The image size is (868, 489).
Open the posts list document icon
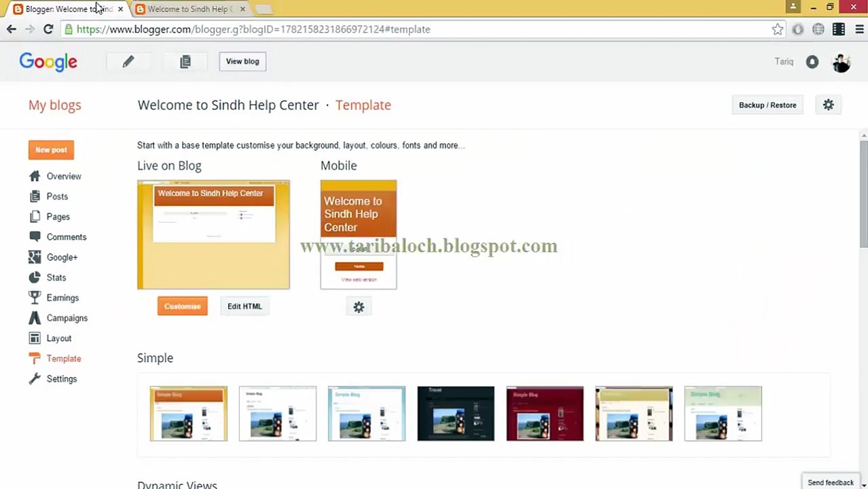click(x=185, y=62)
